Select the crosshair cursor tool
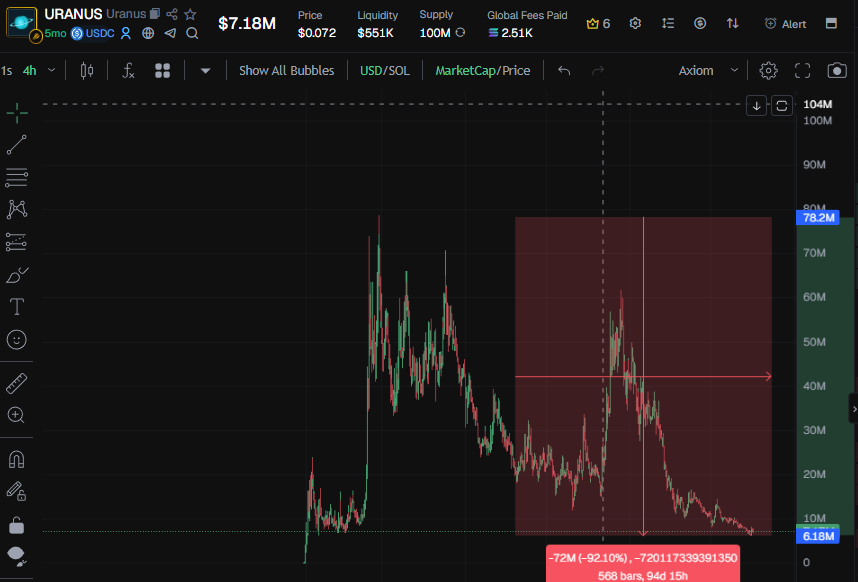The height and width of the screenshot is (582, 858). 17,113
